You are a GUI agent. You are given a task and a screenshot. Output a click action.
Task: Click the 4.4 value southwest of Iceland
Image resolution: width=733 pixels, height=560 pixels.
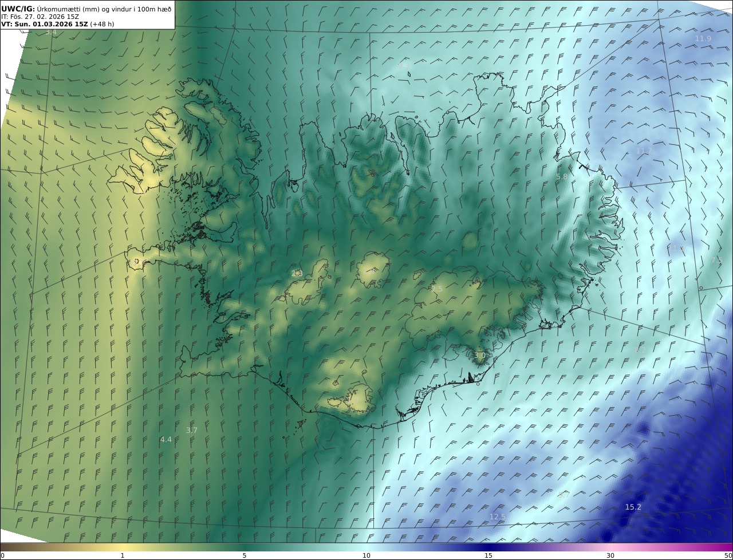[165, 439]
